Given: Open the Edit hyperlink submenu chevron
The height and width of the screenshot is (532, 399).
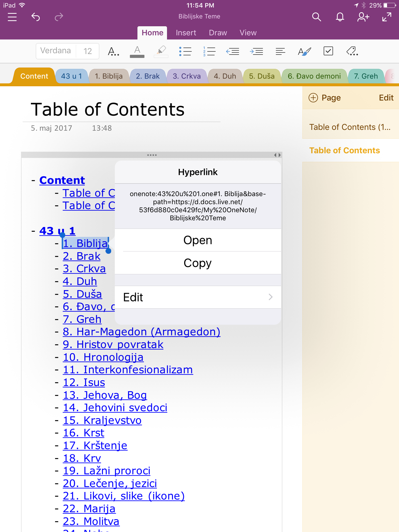Looking at the screenshot, I should tap(270, 297).
